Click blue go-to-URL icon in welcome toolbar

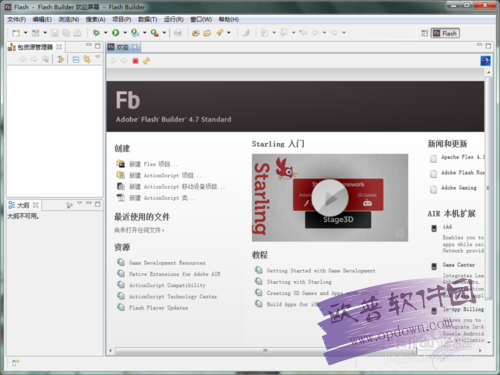pyautogui.click(x=485, y=61)
